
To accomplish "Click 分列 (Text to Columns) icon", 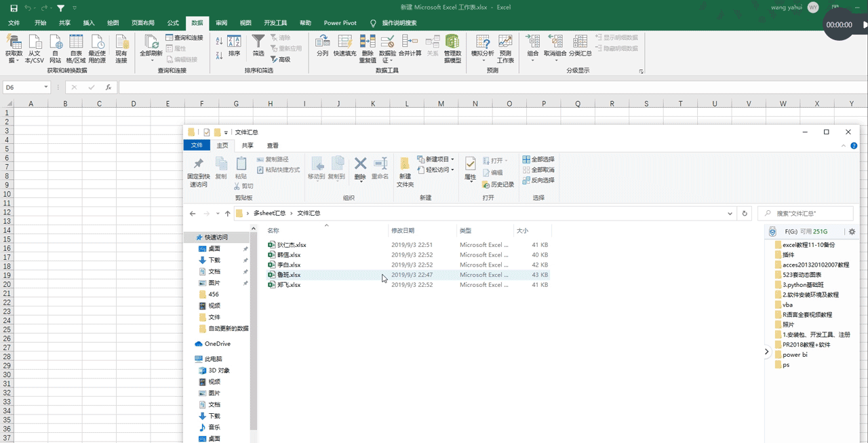I will pyautogui.click(x=323, y=46).
